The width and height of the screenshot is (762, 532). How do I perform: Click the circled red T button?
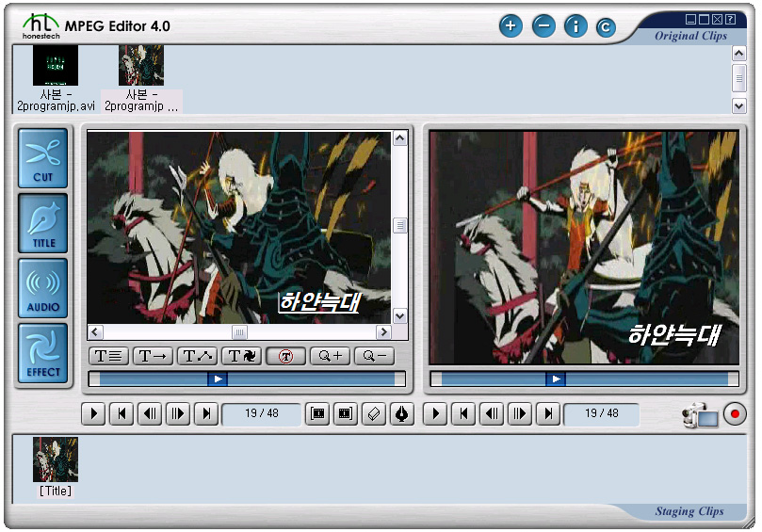(285, 356)
